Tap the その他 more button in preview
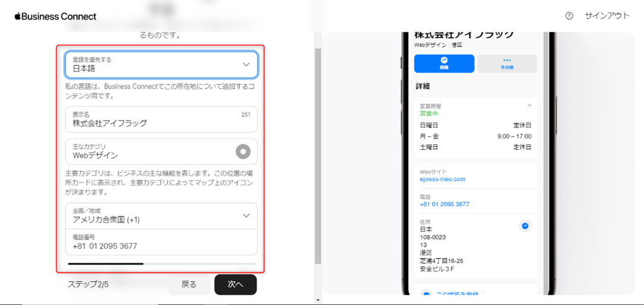This screenshot has width=644, height=305. click(x=507, y=63)
